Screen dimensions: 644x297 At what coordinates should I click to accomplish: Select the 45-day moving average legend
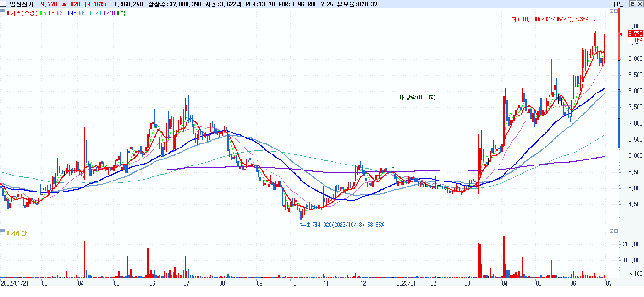[72, 13]
